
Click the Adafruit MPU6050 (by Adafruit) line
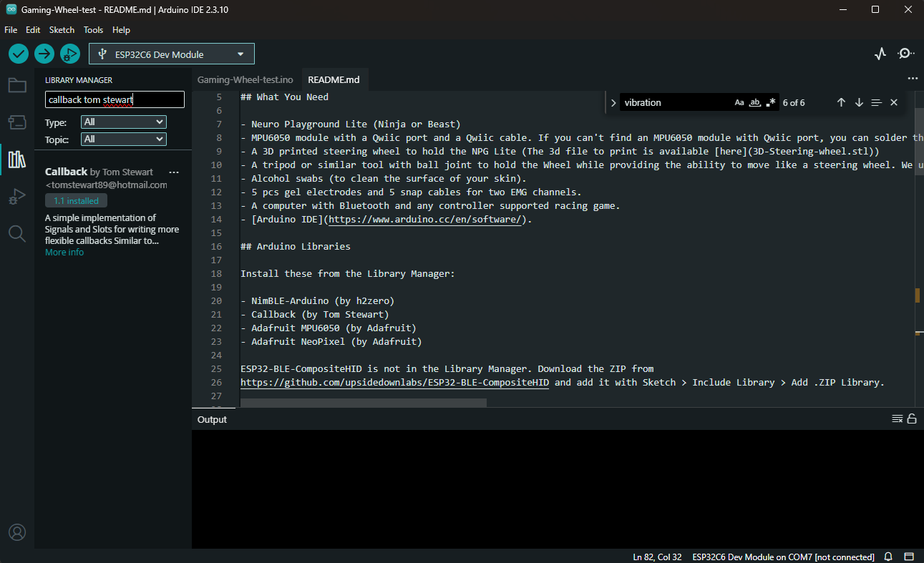pos(329,328)
